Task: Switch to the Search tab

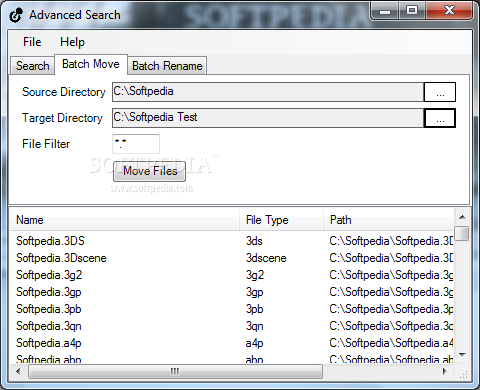Action: click(32, 66)
